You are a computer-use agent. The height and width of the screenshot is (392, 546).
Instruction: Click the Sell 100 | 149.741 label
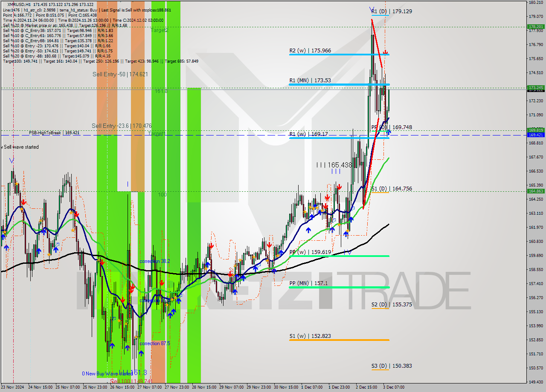click(131, 381)
